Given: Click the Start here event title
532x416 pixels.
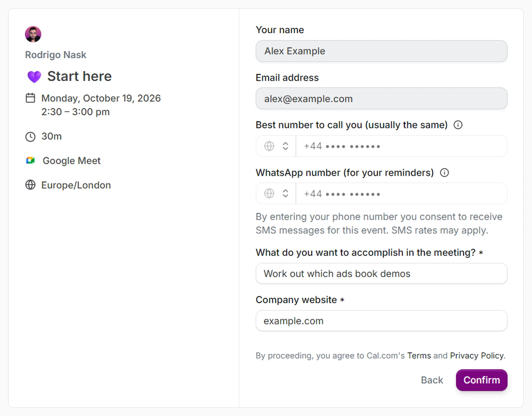Looking at the screenshot, I should point(79,76).
